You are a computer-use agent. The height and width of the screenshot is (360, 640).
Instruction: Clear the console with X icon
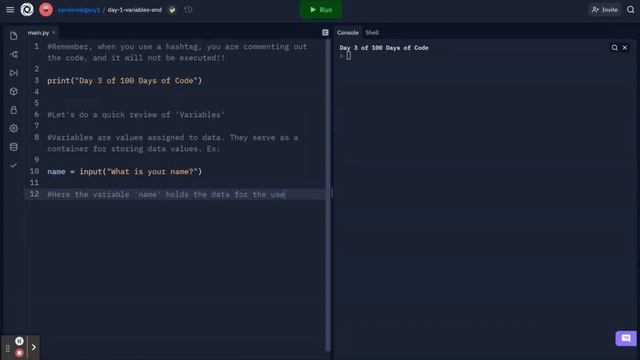click(625, 48)
